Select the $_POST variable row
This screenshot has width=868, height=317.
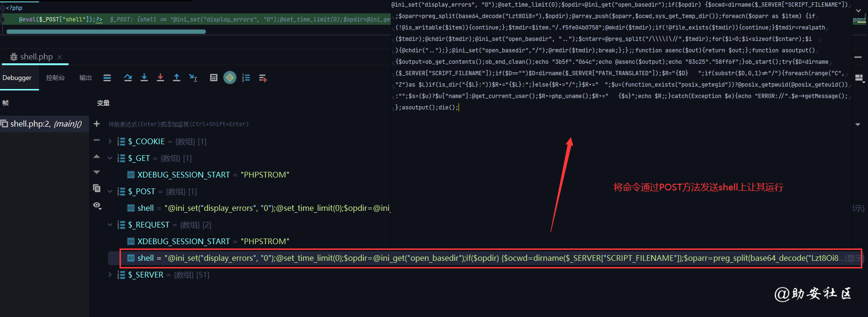(157, 191)
